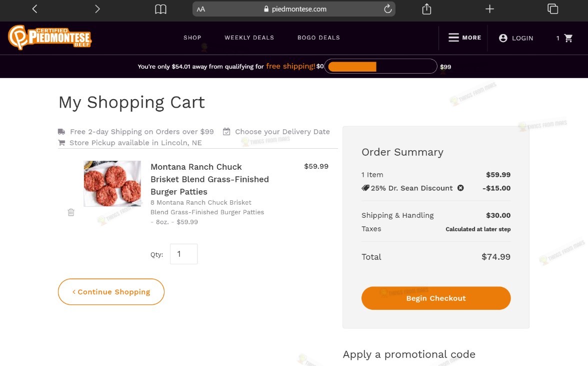
Task: Click 'Store Pickup available in Lincoln, NE'
Action: coord(135,143)
